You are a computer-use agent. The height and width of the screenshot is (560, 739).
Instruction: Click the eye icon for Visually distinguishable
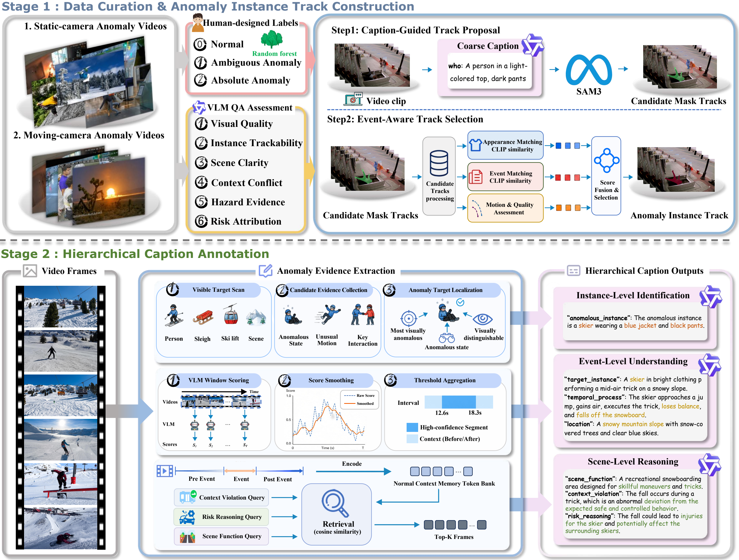click(x=483, y=319)
